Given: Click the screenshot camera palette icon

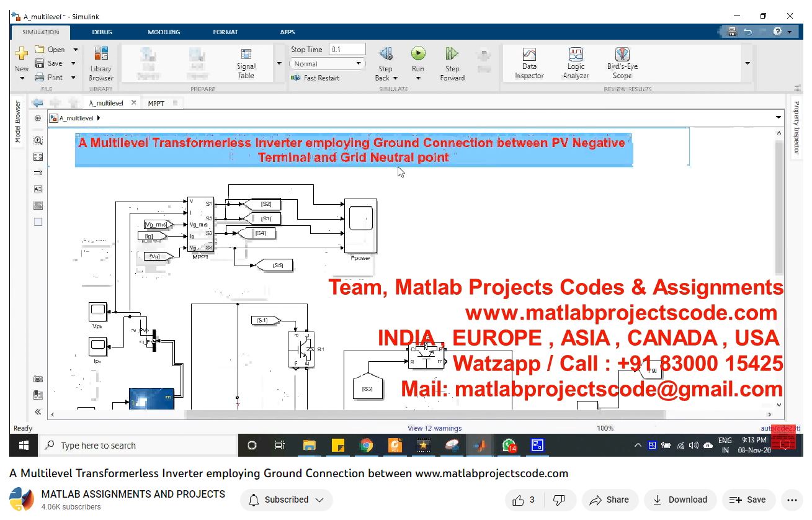Looking at the screenshot, I should [x=38, y=379].
